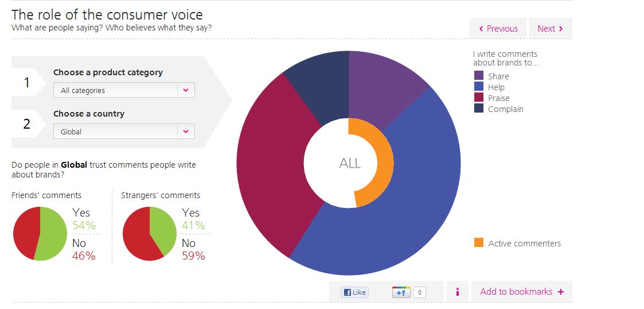
Task: Click the step 1 number badge
Action: [x=26, y=83]
